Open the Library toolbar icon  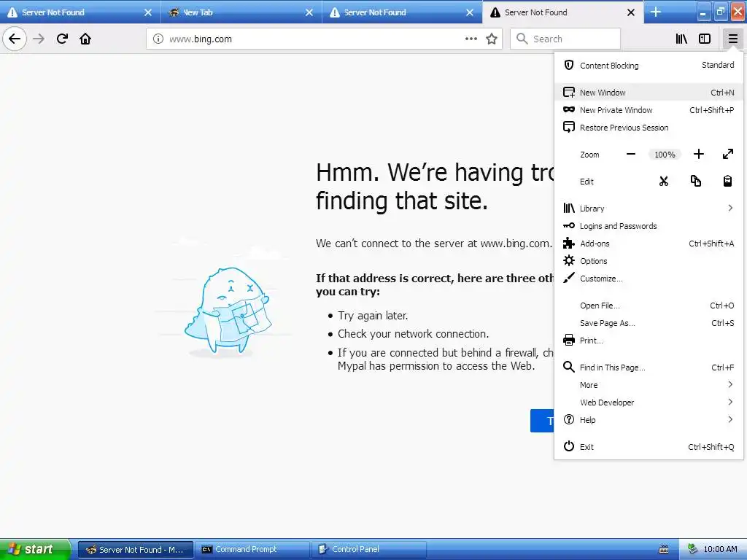681,39
